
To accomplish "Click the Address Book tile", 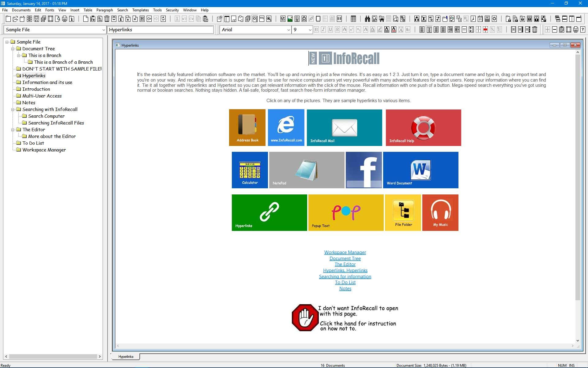I will coord(247,128).
